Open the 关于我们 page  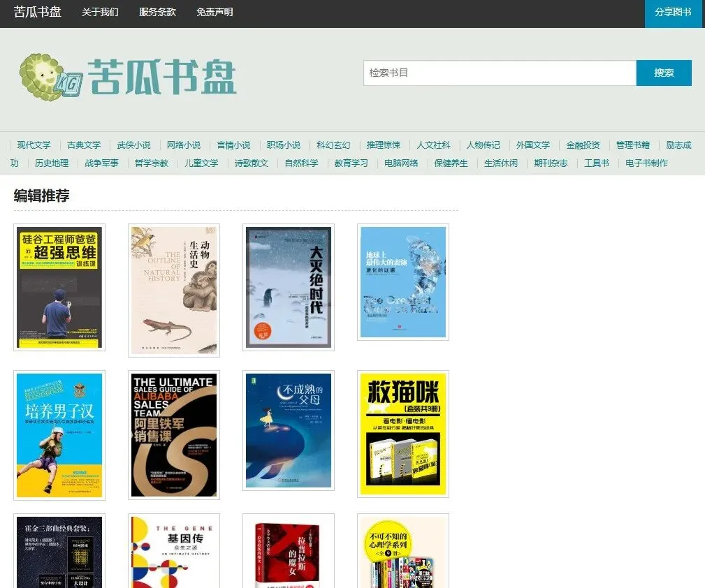click(x=100, y=12)
